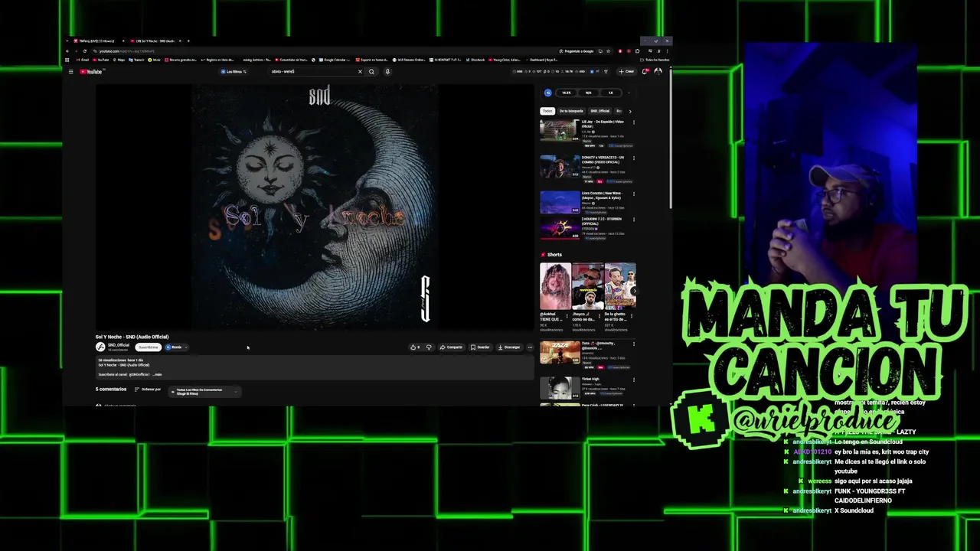The height and width of the screenshot is (551, 980).
Task: Show more filter chips with arrow
Action: click(x=629, y=111)
